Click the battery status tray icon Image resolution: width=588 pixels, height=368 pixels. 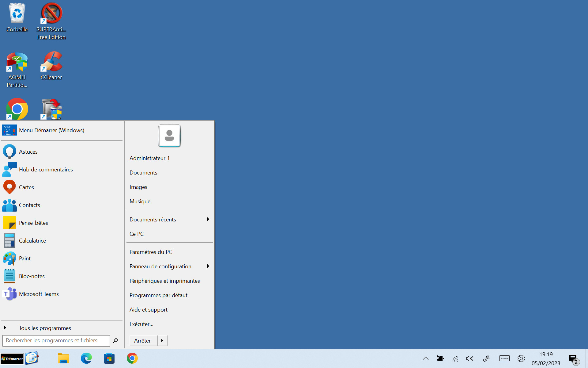[x=440, y=358]
